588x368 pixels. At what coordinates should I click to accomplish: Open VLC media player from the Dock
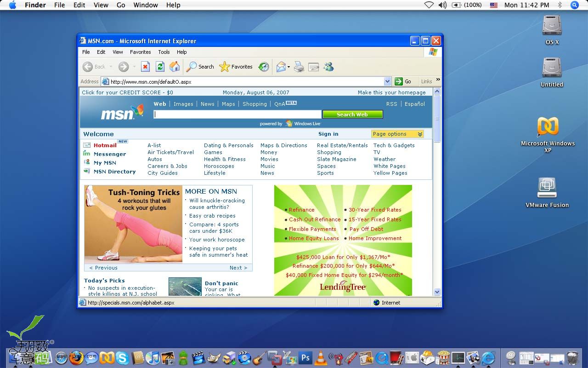pos(321,357)
